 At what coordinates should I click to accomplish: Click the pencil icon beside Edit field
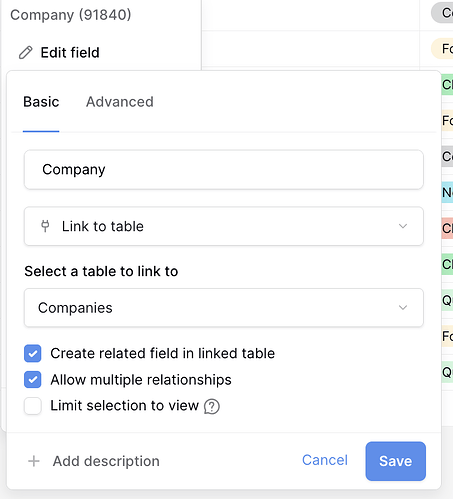click(26, 53)
